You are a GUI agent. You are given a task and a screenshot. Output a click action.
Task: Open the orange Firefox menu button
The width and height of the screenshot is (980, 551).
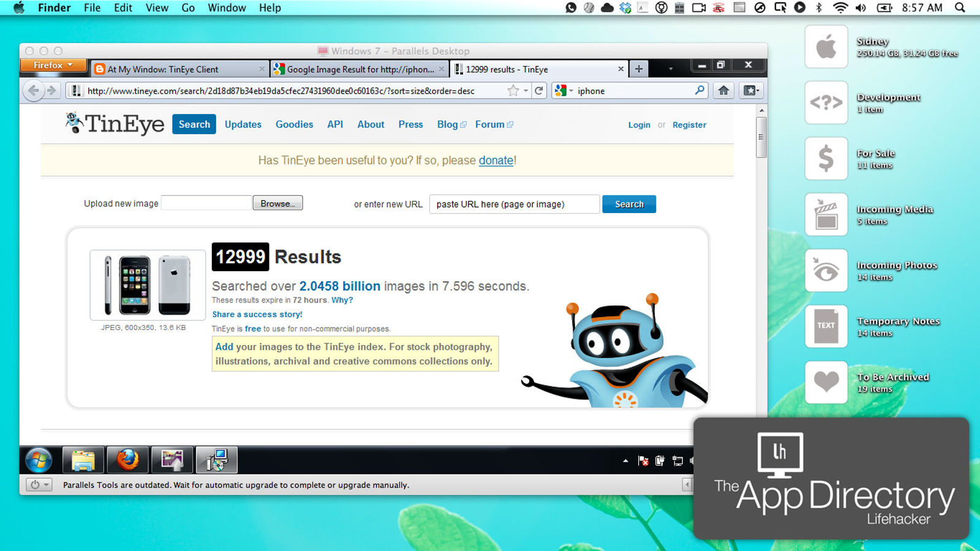[53, 65]
